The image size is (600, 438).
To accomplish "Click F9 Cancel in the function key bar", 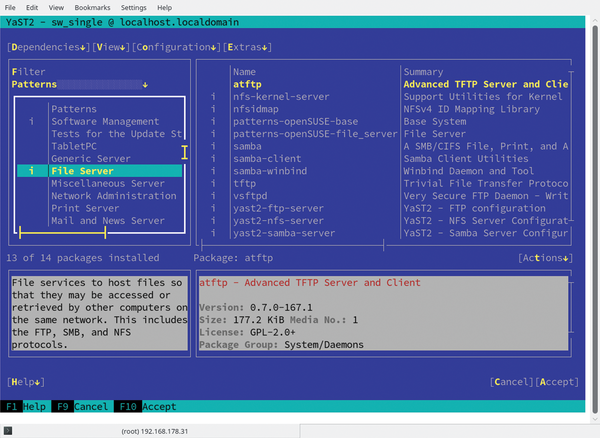I will (x=80, y=406).
